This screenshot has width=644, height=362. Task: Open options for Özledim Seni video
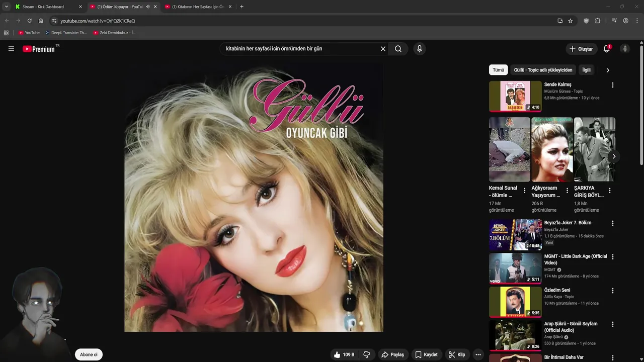(x=612, y=291)
